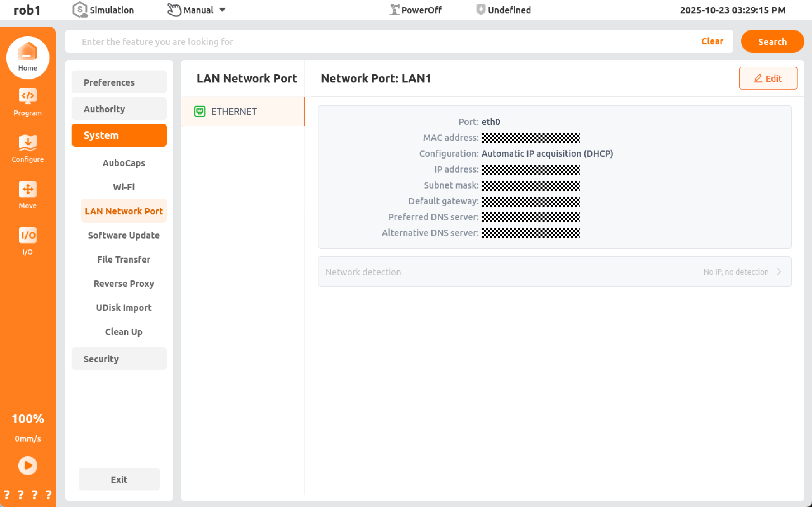Click the Search button

coord(772,41)
